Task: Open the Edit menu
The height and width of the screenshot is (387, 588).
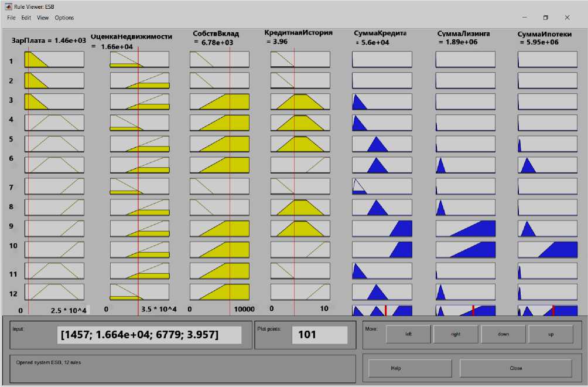Action: coord(26,18)
